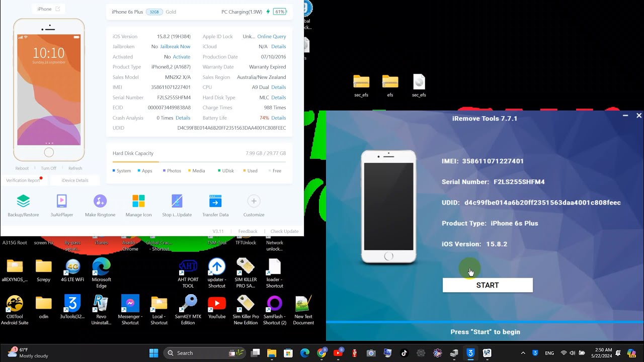Open Make Ringtone tool
The height and width of the screenshot is (362, 644).
[x=100, y=206]
